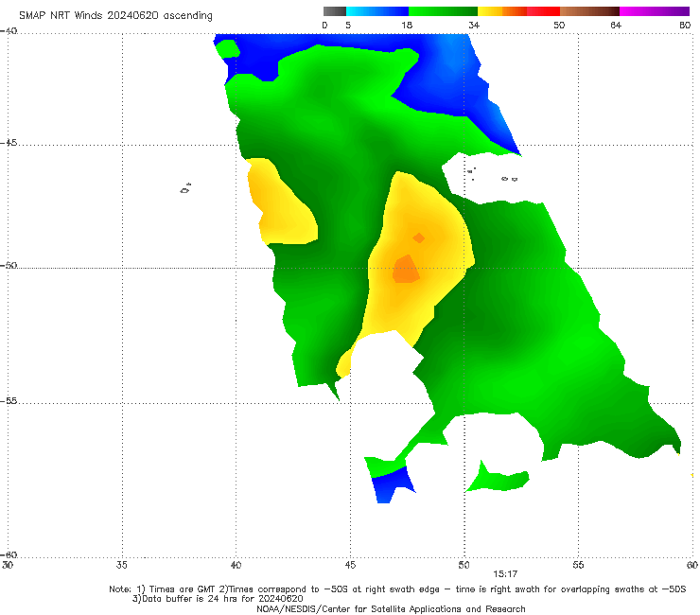Click the small blue patch at the swath bottom
The image size is (700, 615).
tap(390, 486)
